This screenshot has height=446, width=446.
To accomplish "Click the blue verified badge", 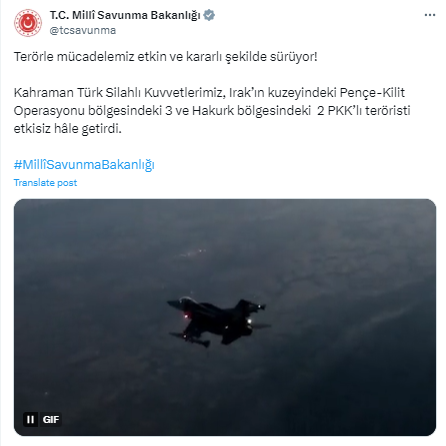I will point(209,15).
